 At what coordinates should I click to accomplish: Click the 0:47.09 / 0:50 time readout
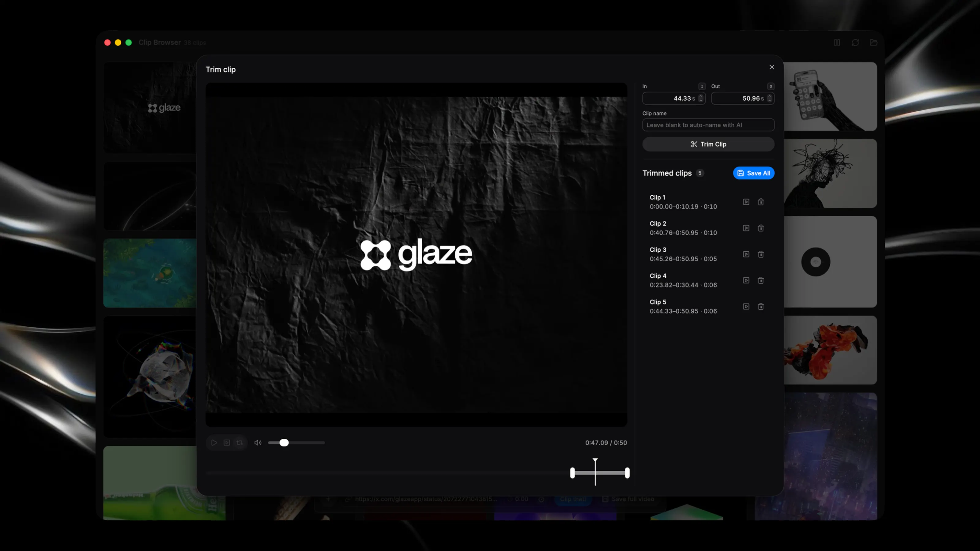pyautogui.click(x=606, y=443)
